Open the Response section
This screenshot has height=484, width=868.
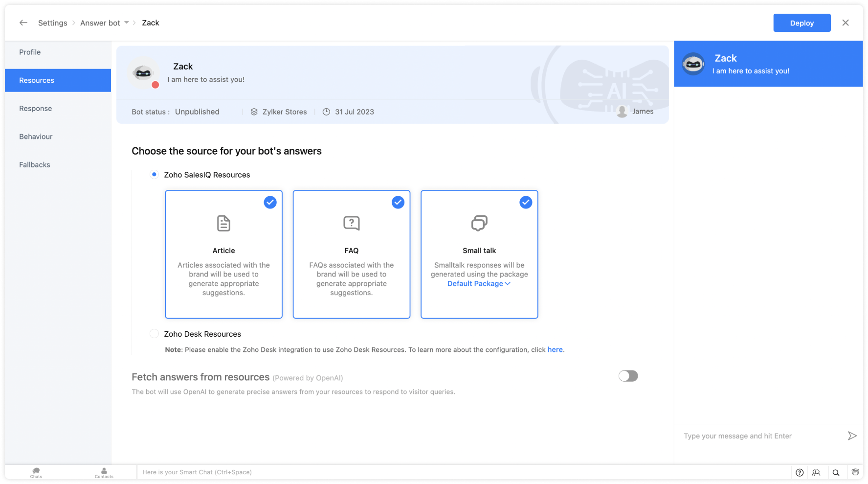click(58, 108)
